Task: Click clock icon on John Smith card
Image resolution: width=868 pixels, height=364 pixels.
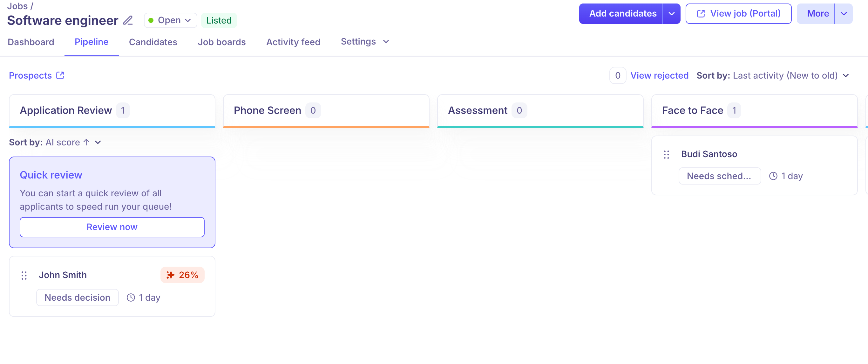Action: 131,297
